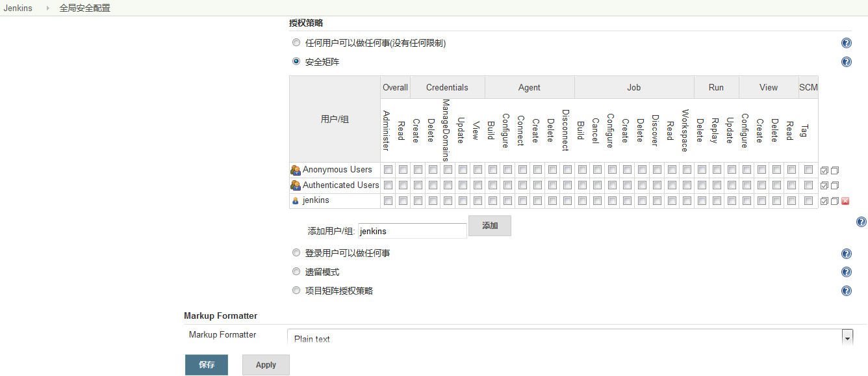Go to Jenkins home via breadcrumb
Screen dimensions: 868x376
[18, 8]
